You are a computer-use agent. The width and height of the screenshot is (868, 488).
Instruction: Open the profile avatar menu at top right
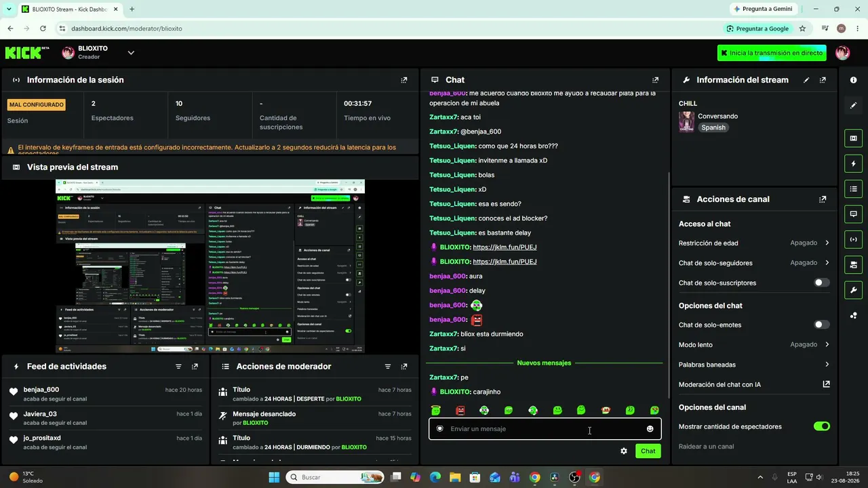(x=843, y=53)
